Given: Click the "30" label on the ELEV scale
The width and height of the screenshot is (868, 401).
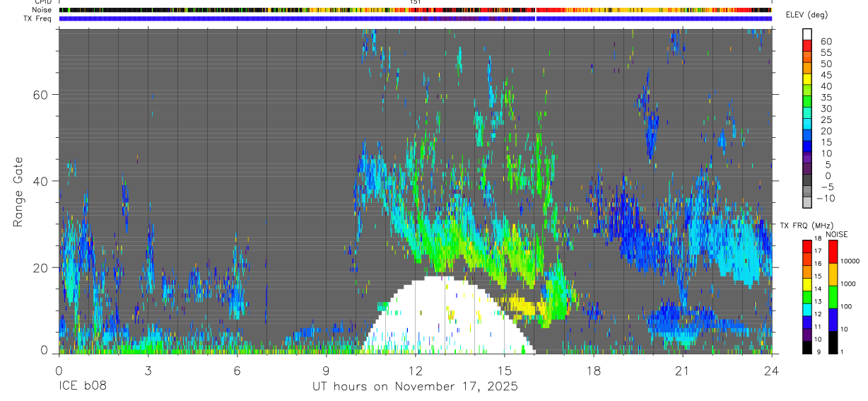Looking at the screenshot, I should click(x=826, y=109).
